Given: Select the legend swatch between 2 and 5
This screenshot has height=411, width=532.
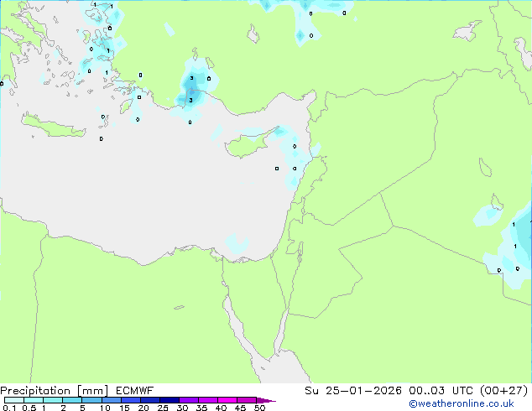Looking at the screenshot, I should [x=72, y=400].
